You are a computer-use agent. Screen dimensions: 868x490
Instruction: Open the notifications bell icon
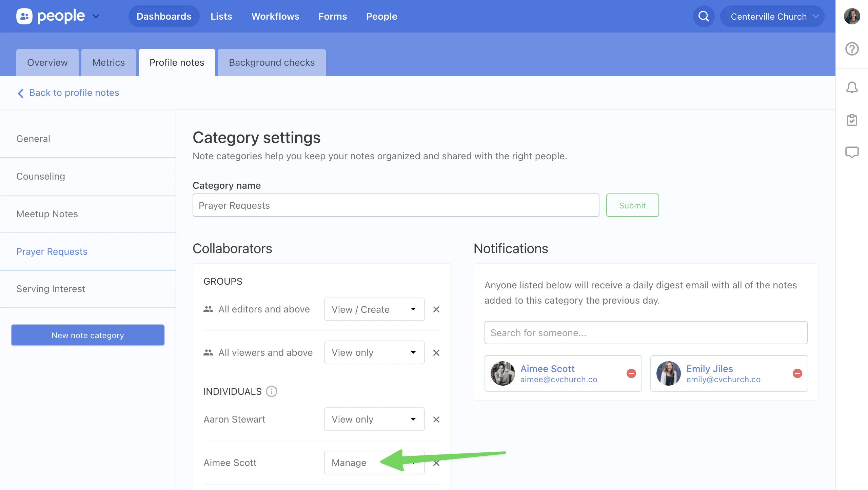[852, 87]
